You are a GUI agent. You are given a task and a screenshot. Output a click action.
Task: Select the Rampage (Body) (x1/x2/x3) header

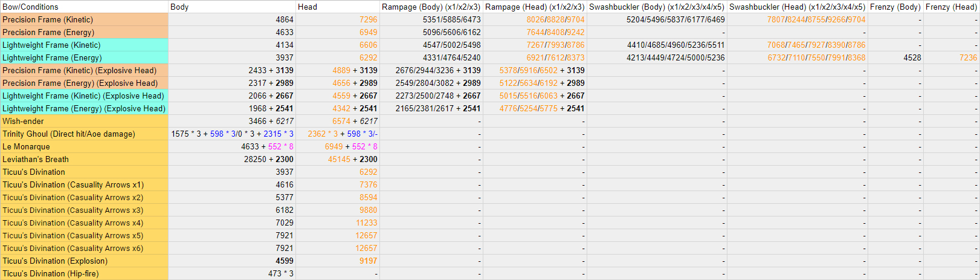431,7
